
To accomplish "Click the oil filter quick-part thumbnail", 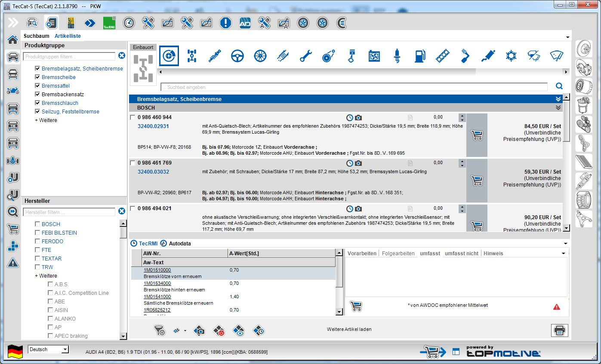I will [584, 86].
